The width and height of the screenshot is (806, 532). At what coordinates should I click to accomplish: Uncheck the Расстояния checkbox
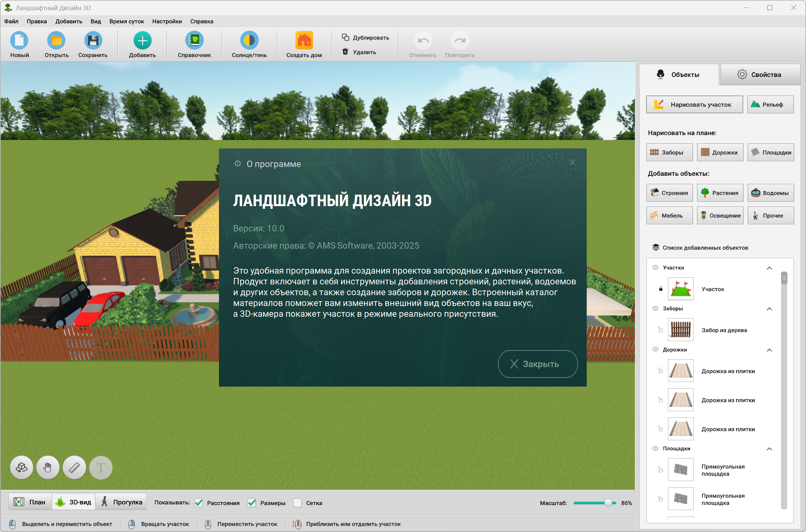coord(199,503)
